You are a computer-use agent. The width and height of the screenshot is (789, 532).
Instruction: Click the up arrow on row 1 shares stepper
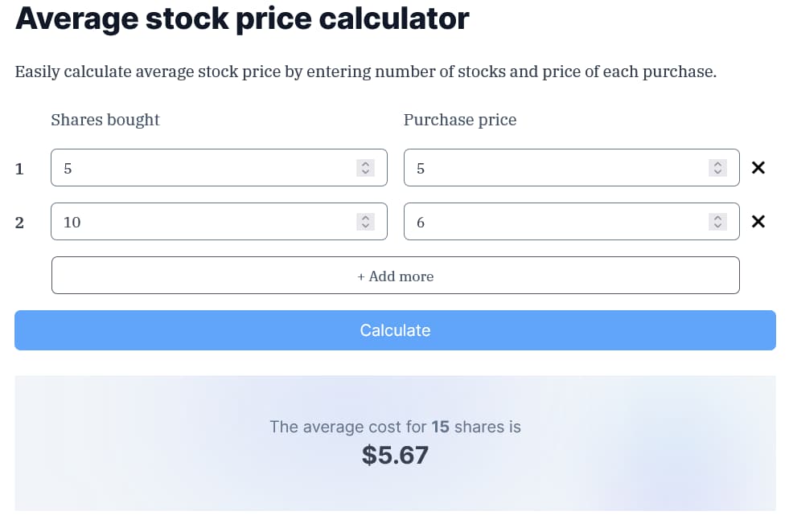click(365, 164)
